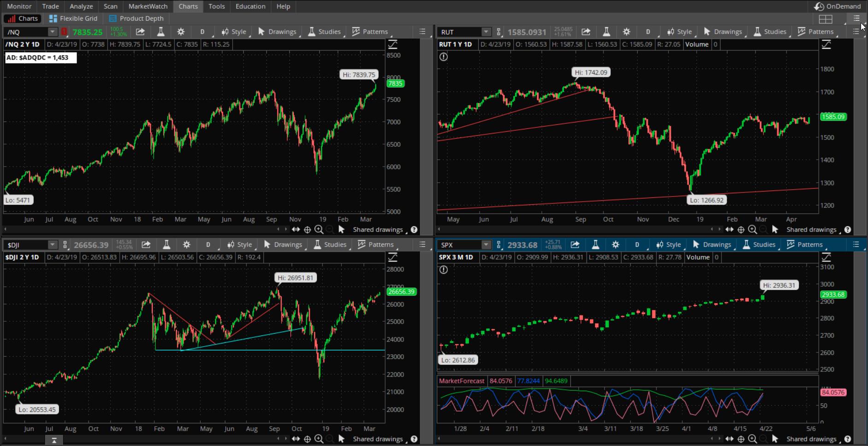Click the AD: $ADQDC = 1,453 label

[41, 58]
